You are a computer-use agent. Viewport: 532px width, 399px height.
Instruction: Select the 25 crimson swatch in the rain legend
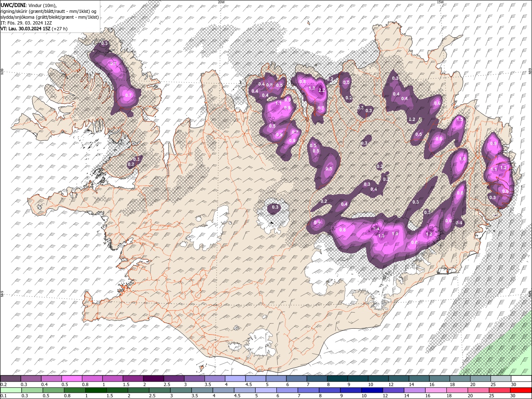click(499, 390)
